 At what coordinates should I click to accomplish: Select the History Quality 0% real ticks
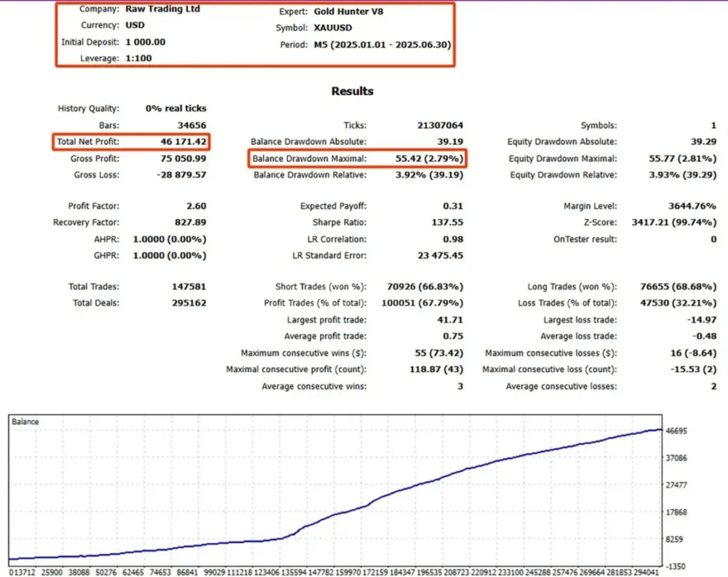177,108
